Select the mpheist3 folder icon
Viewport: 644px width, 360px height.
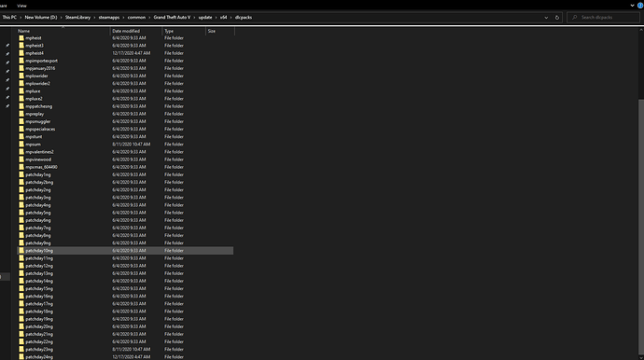pyautogui.click(x=21, y=46)
